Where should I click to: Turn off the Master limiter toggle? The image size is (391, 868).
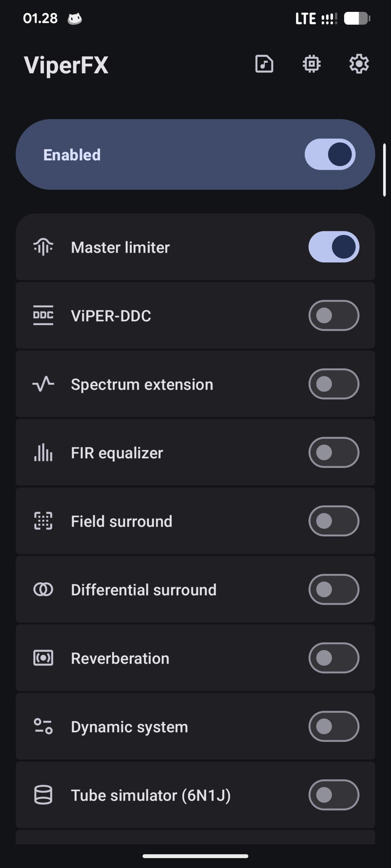334,247
